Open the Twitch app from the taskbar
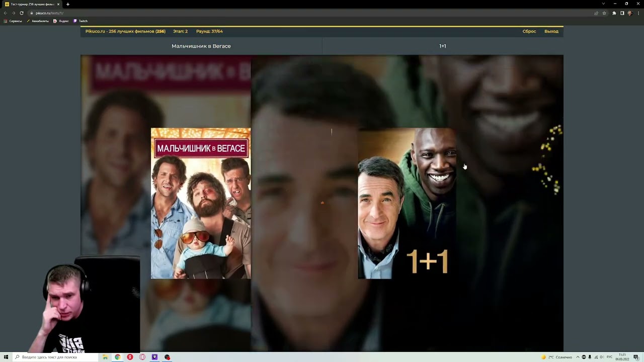The width and height of the screenshot is (644, 362). pos(154,357)
